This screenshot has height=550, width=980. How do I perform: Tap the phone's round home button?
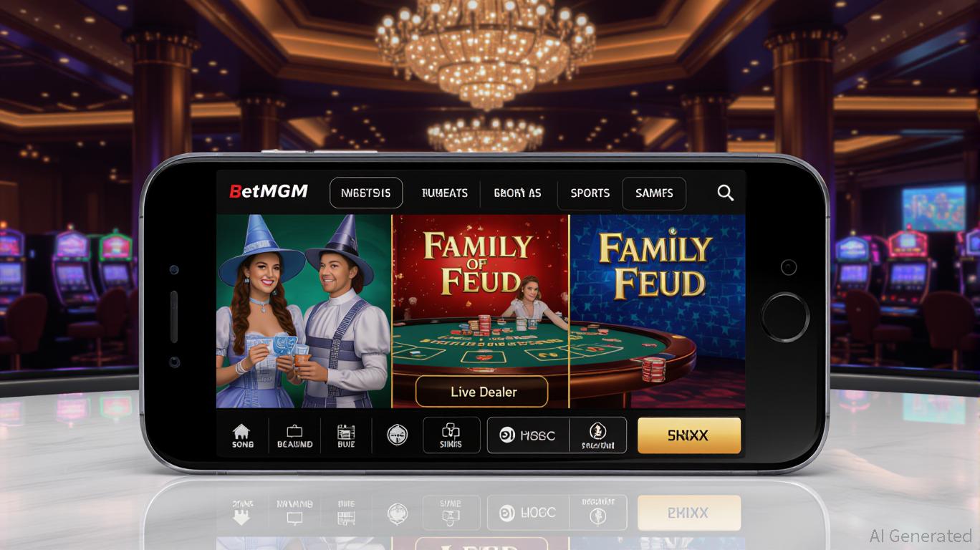click(x=785, y=315)
